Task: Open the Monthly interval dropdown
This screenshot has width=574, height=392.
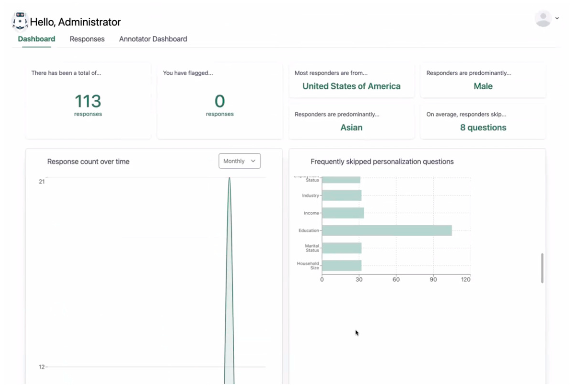Action: pyautogui.click(x=239, y=161)
